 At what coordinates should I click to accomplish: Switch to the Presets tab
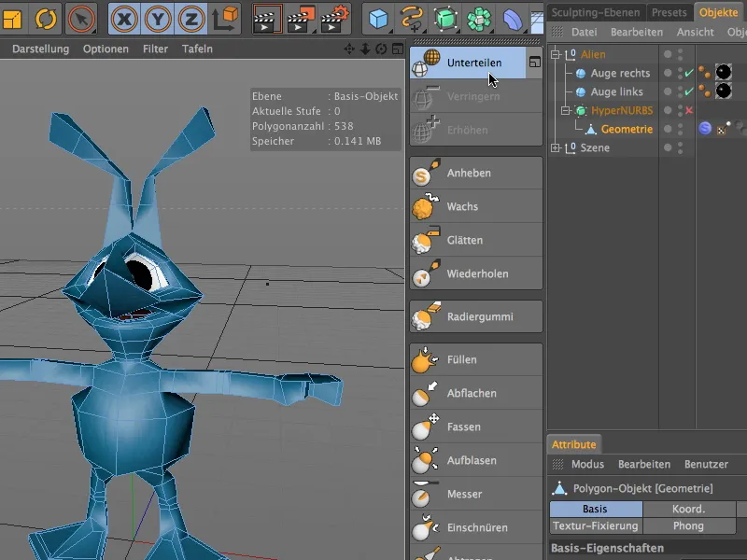point(669,12)
